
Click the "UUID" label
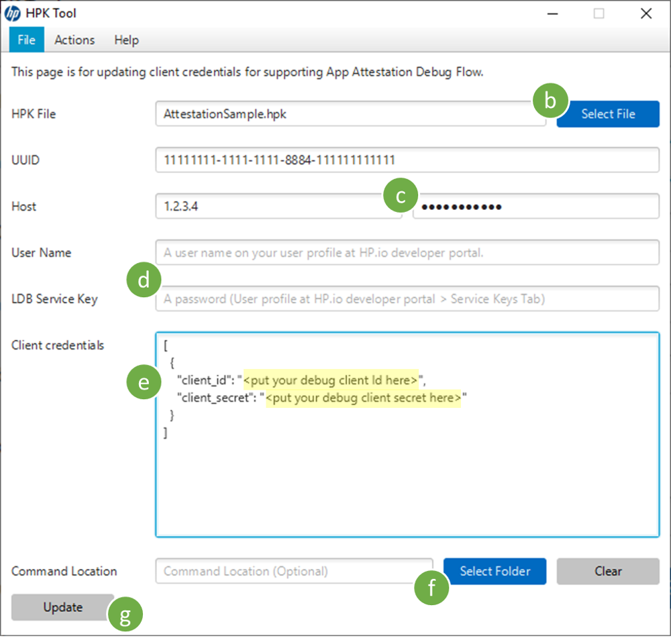coord(25,160)
